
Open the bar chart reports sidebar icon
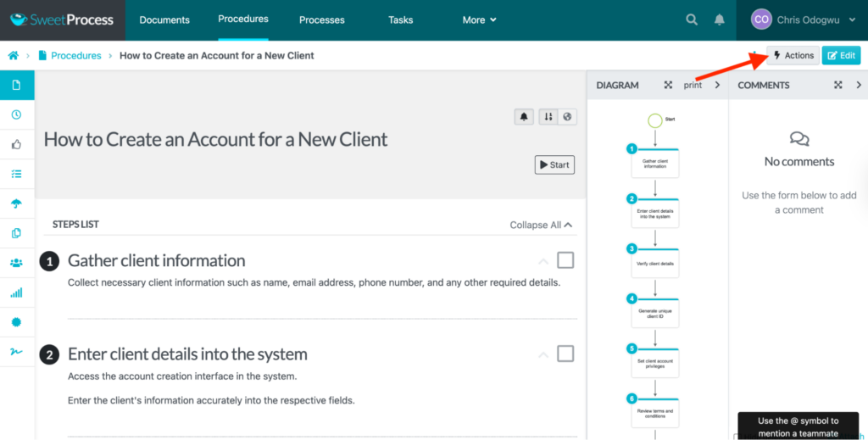click(x=16, y=292)
